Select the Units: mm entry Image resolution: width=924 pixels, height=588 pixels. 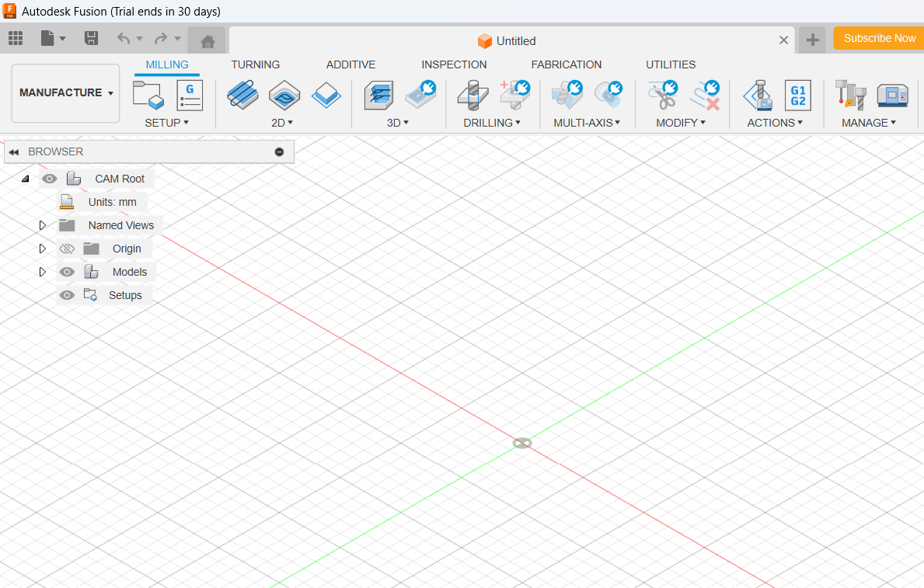(112, 202)
